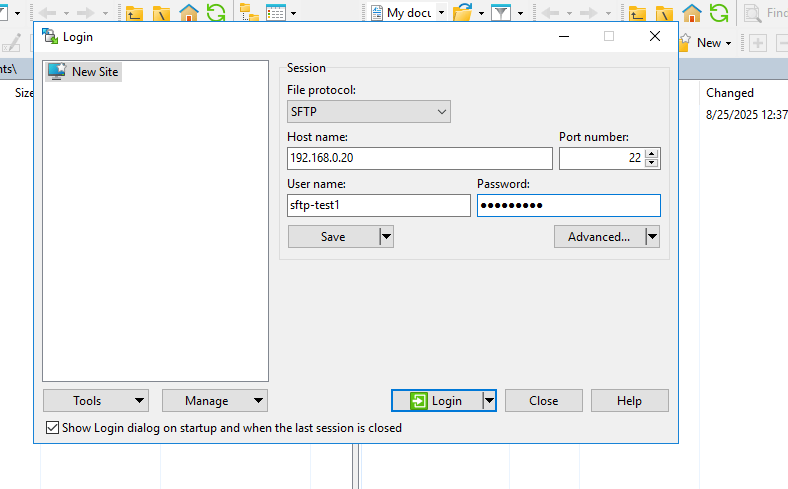Click the Advanced... button

click(600, 236)
